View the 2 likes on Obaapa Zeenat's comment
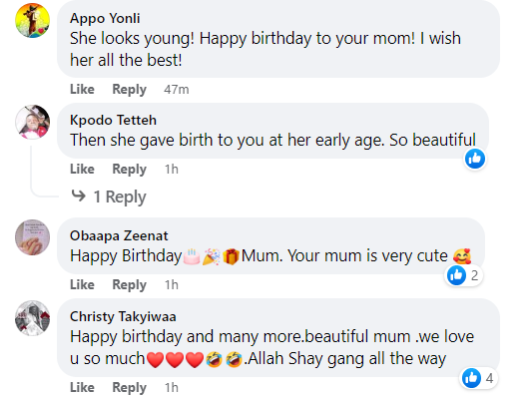This screenshot has width=532, height=398. tap(463, 275)
